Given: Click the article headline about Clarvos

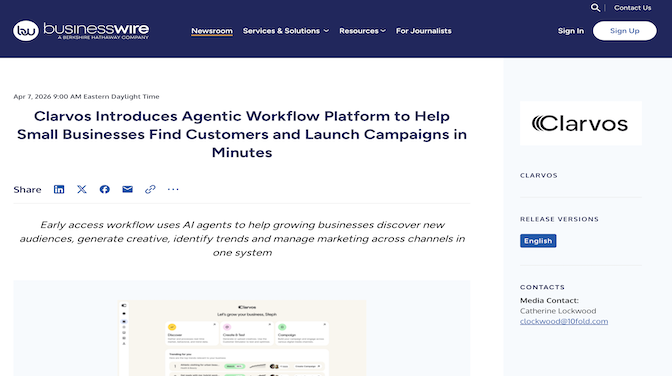Looking at the screenshot, I should click(242, 134).
